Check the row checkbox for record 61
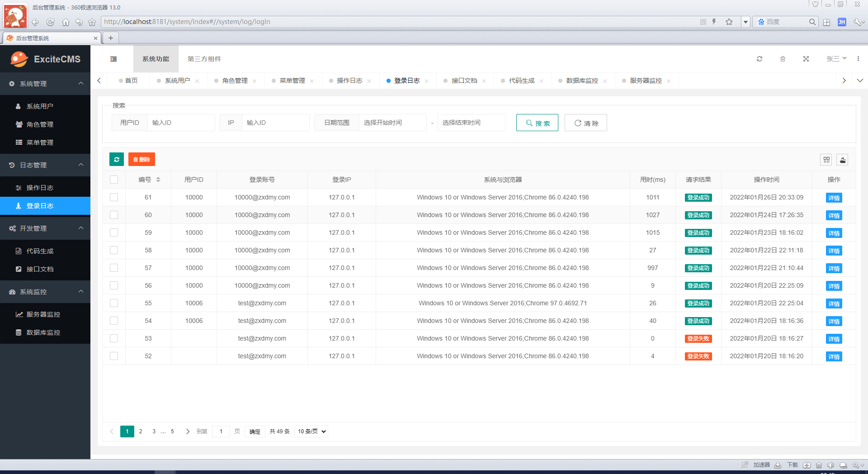The height and width of the screenshot is (474, 868). (114, 197)
